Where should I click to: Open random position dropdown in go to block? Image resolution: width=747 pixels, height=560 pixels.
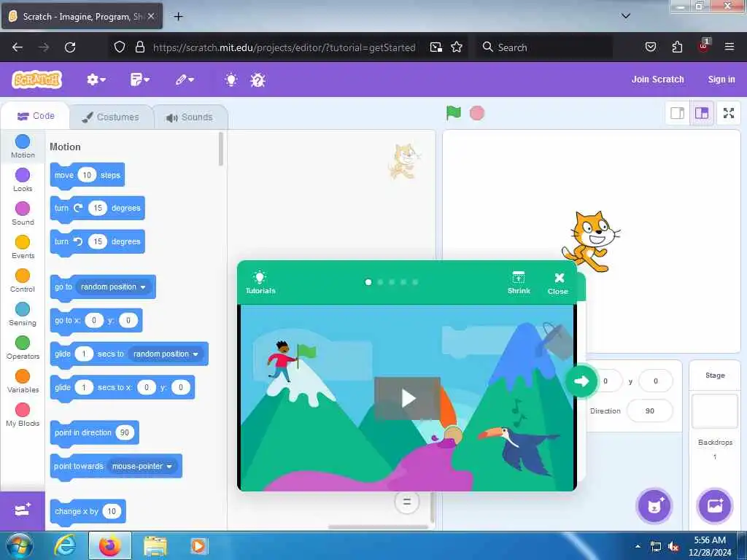pyautogui.click(x=113, y=287)
